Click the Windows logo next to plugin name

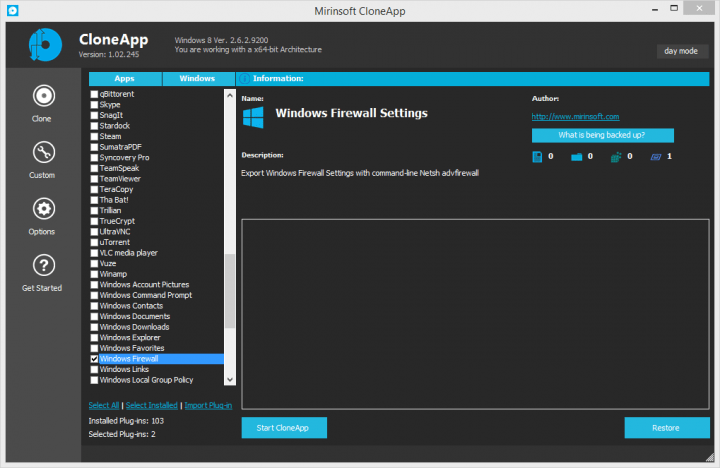coord(253,117)
